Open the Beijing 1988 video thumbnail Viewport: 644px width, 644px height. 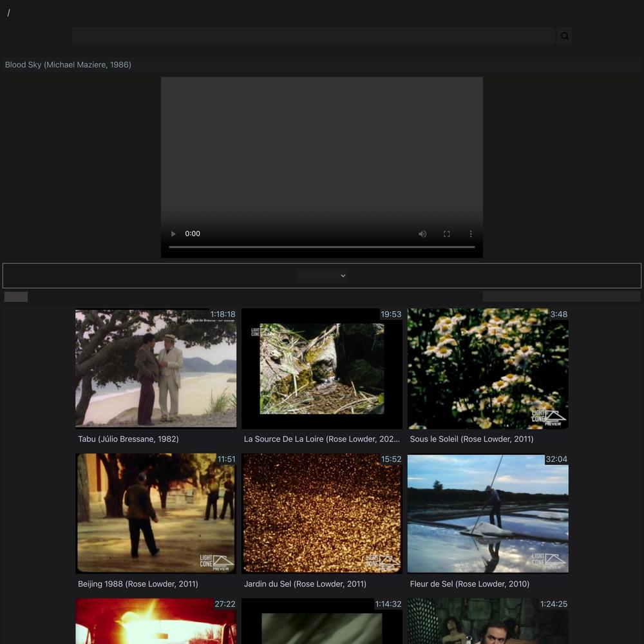point(156,513)
